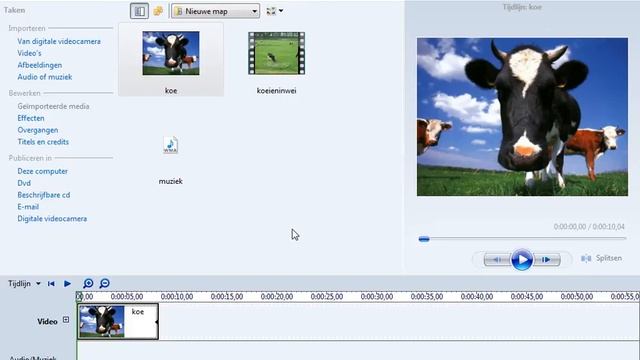The image size is (640, 360).
Task: Select the koe clip on the timeline
Action: click(118, 321)
